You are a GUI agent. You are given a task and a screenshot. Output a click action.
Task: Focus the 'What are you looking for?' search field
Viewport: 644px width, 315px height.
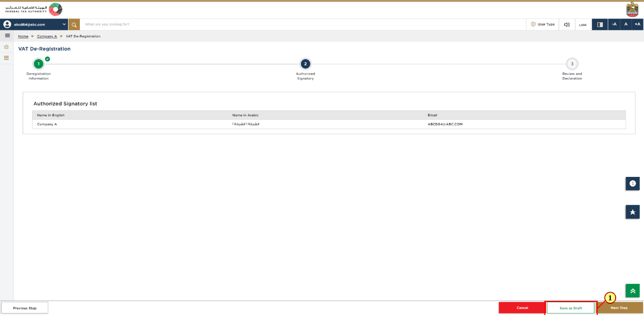pyautogui.click(x=302, y=24)
